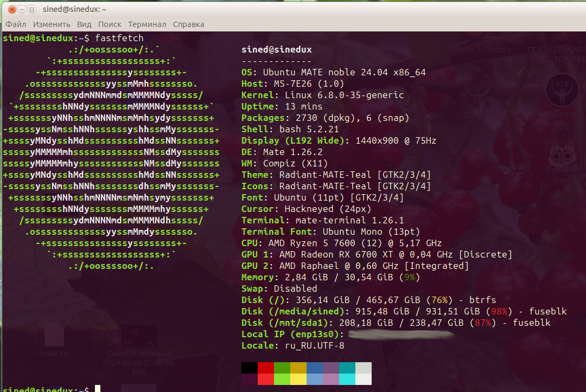Image resolution: width=586 pixels, height=392 pixels.
Task: Click the sined@sinedux title bar text
Action: (x=74, y=9)
